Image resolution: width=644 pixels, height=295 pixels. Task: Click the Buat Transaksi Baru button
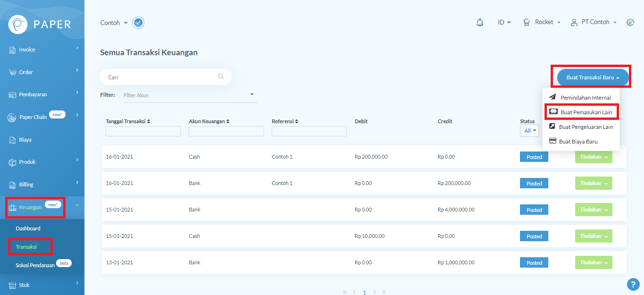pos(593,77)
